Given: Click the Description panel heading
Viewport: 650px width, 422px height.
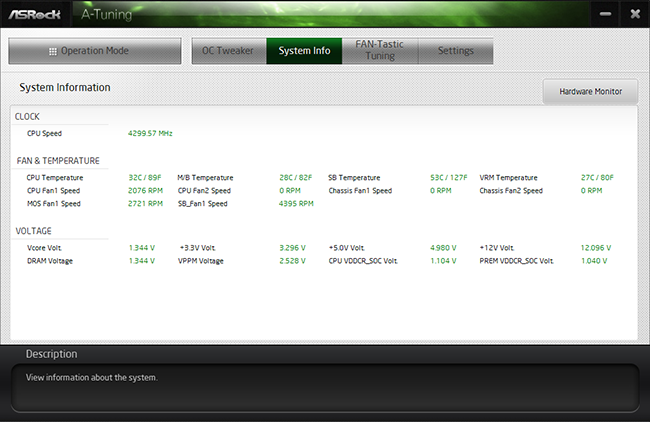Looking at the screenshot, I should (x=51, y=354).
